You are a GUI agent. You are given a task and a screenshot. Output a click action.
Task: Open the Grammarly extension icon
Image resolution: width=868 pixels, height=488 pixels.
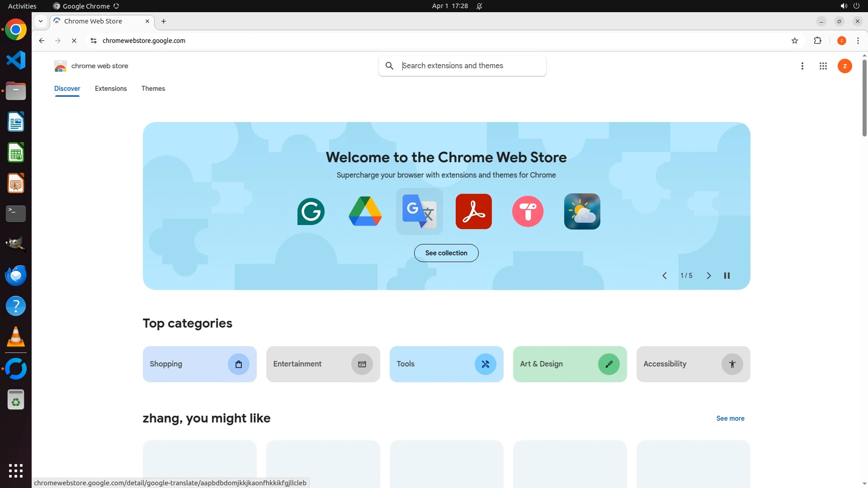311,211
